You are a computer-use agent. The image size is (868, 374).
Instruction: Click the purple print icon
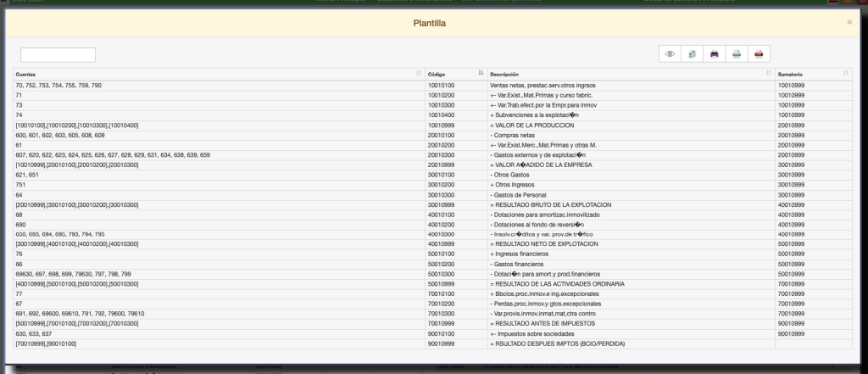[x=715, y=54]
